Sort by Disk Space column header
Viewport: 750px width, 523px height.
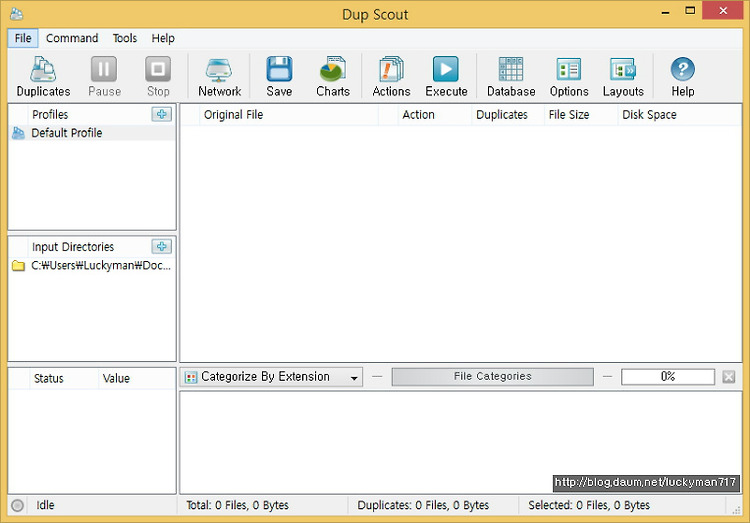tap(679, 115)
